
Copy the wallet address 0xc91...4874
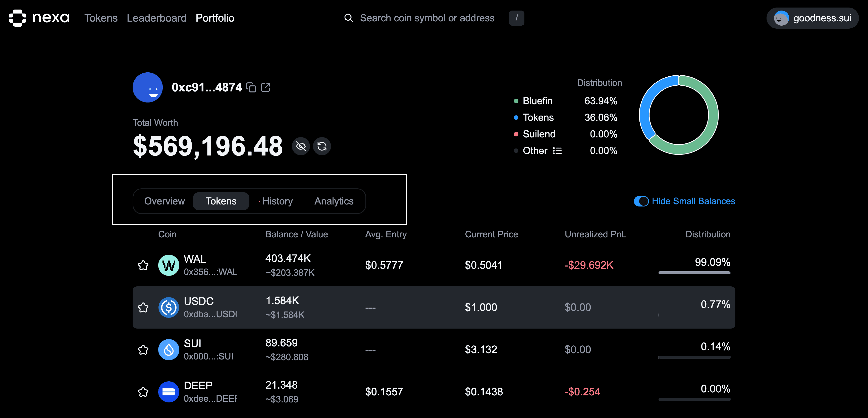coord(251,87)
